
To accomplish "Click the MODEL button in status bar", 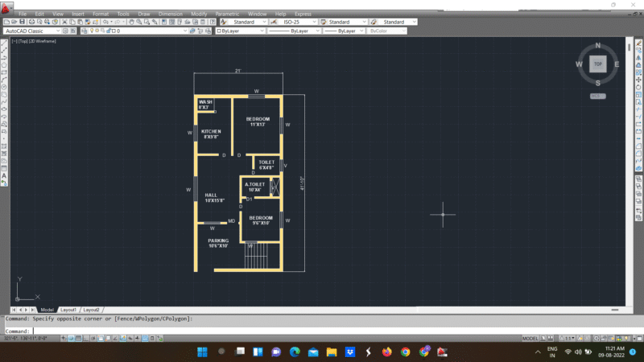I will click(x=530, y=338).
